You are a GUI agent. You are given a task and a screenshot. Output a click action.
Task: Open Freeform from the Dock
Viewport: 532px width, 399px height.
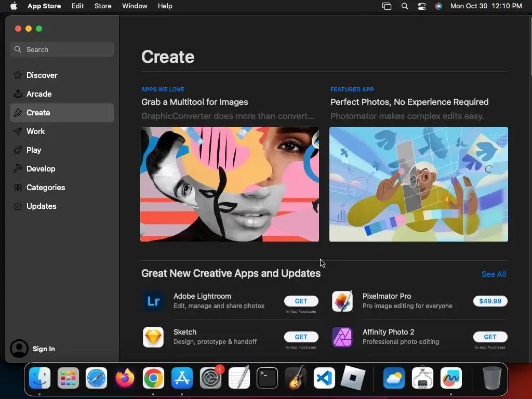coord(451,378)
